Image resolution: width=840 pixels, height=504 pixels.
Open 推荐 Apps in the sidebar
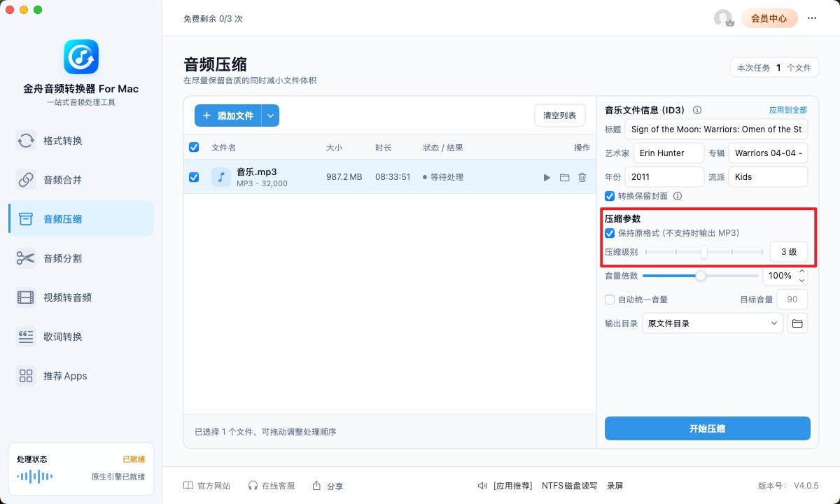pyautogui.click(x=81, y=376)
